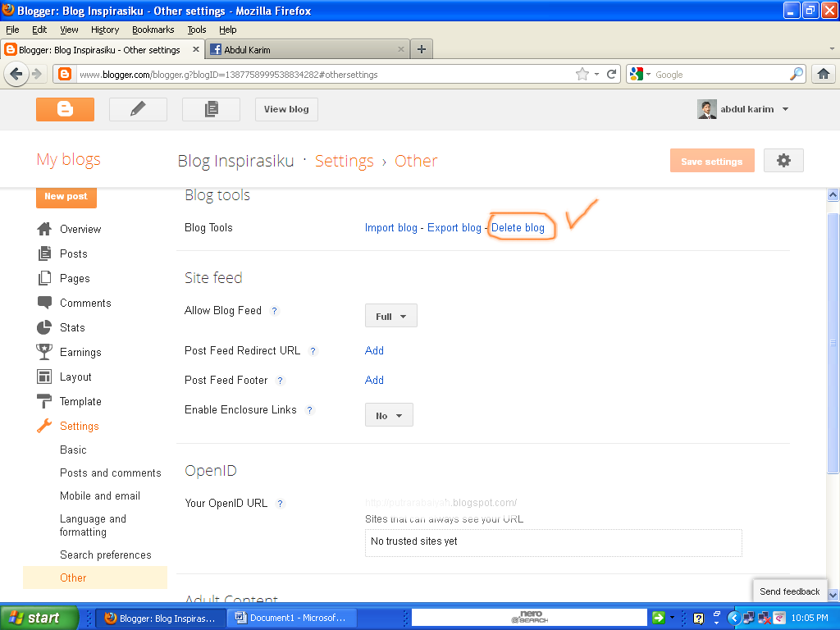Click the New post button
This screenshot has height=630, width=840.
pyautogui.click(x=66, y=196)
